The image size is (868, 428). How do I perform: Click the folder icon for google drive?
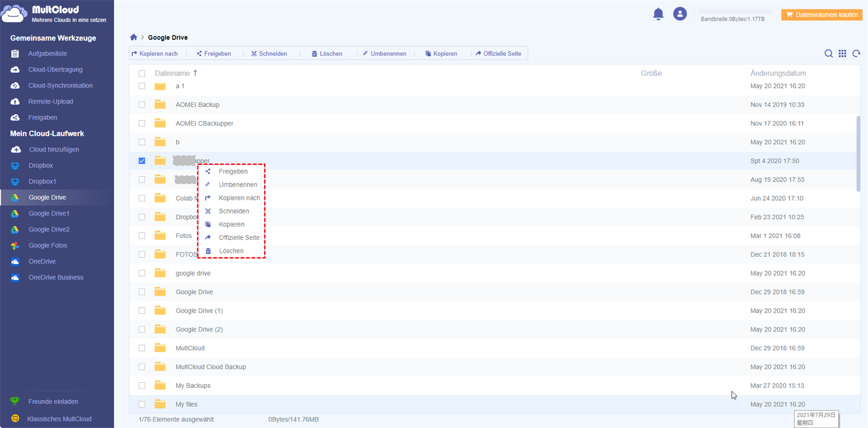coord(160,273)
